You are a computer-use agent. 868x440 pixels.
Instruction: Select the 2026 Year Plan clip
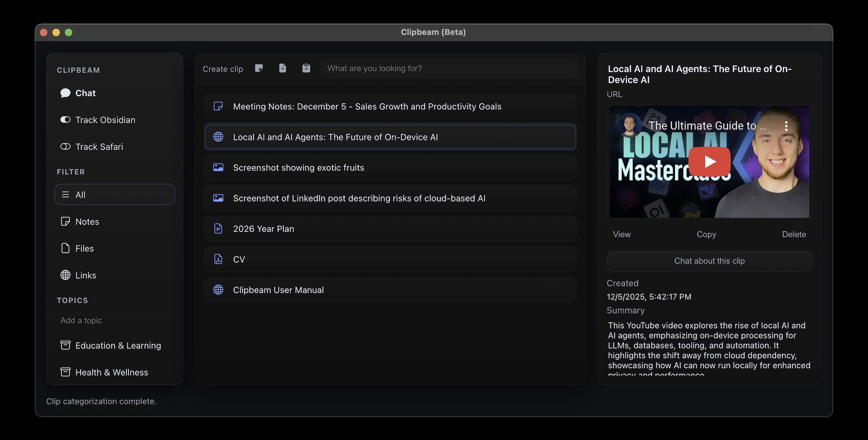(x=390, y=228)
